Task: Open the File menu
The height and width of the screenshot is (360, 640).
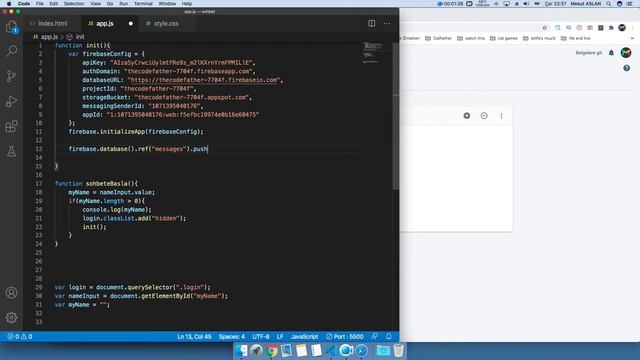Action: [x=40, y=4]
